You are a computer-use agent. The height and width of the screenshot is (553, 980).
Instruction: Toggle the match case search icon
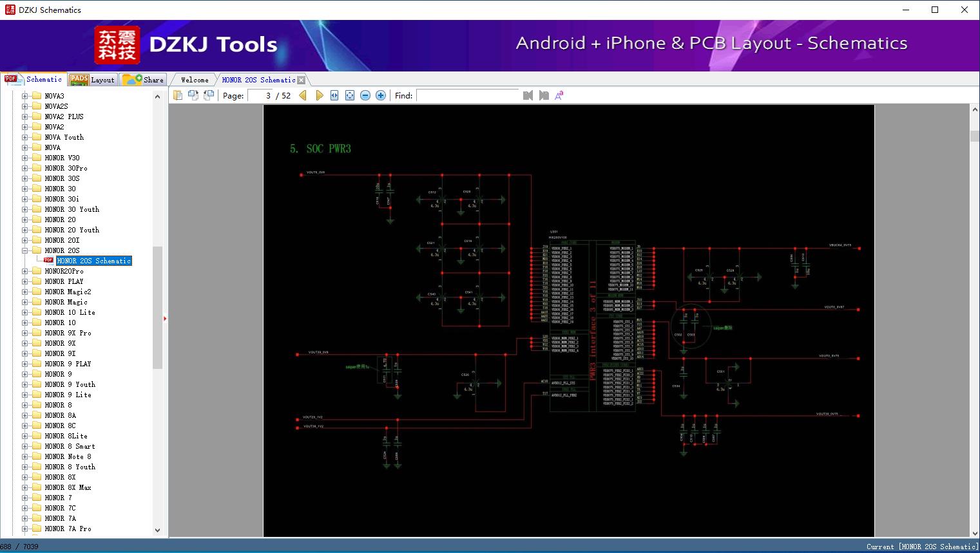(559, 95)
